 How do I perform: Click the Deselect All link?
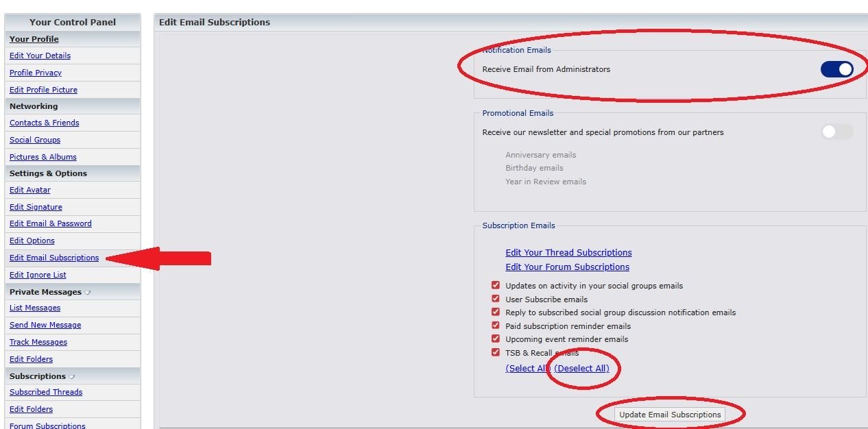pyautogui.click(x=581, y=369)
